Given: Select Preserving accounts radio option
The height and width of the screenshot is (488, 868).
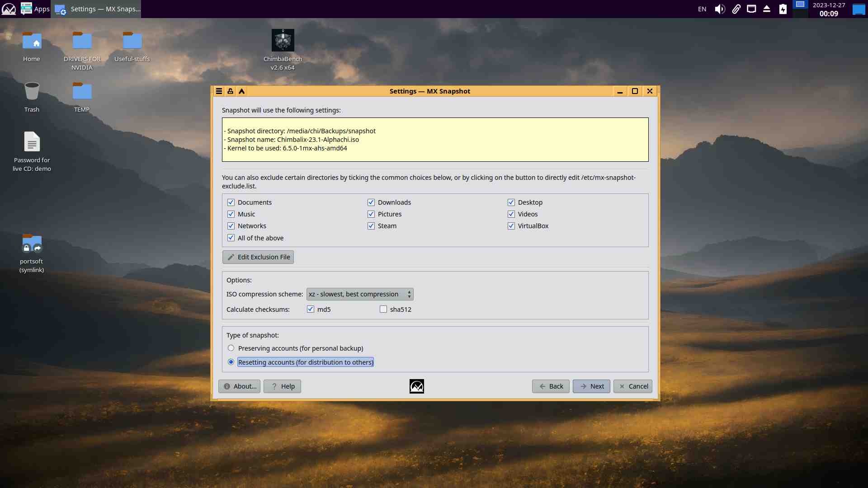Looking at the screenshot, I should coord(231,348).
